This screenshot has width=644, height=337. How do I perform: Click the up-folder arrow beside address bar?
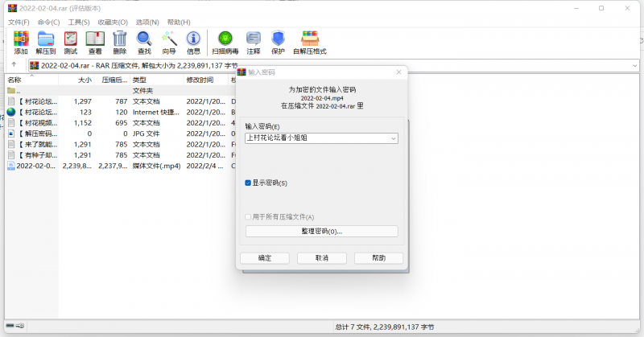[x=14, y=65]
